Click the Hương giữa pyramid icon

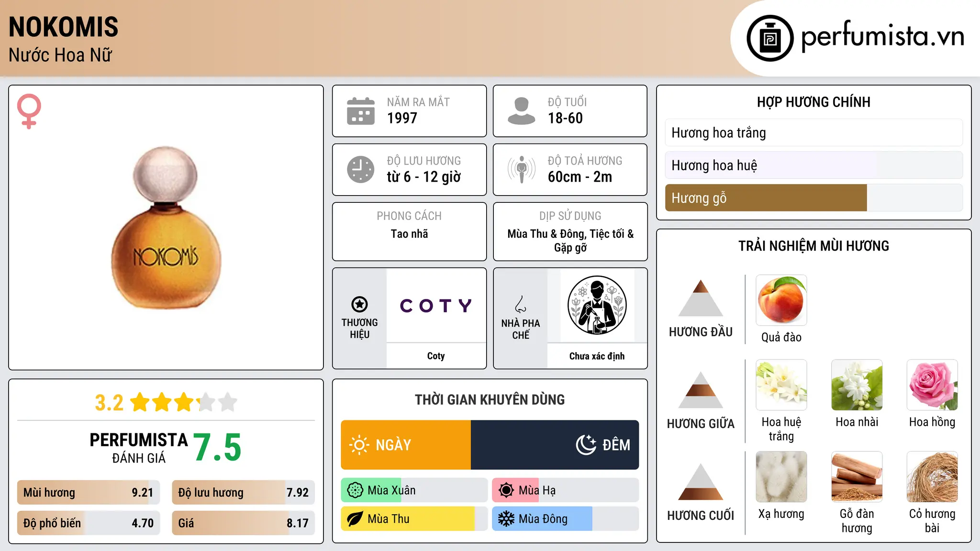pos(701,390)
